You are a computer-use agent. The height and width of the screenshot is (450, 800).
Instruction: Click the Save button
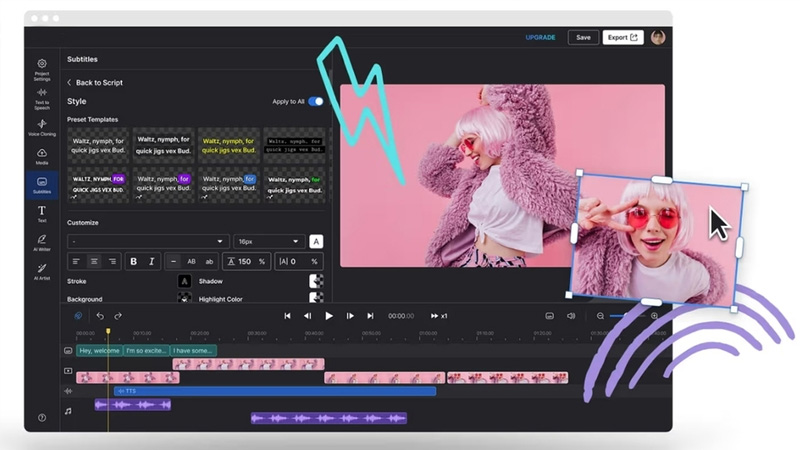[x=583, y=37]
